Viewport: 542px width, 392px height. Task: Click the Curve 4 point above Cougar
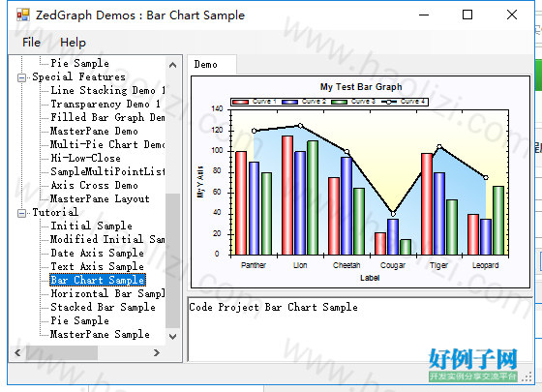[x=393, y=214]
